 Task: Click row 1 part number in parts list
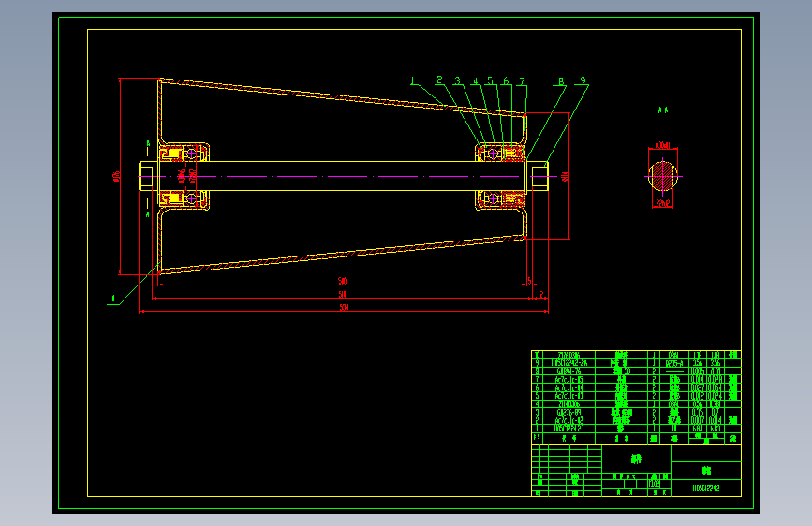[x=569, y=429]
